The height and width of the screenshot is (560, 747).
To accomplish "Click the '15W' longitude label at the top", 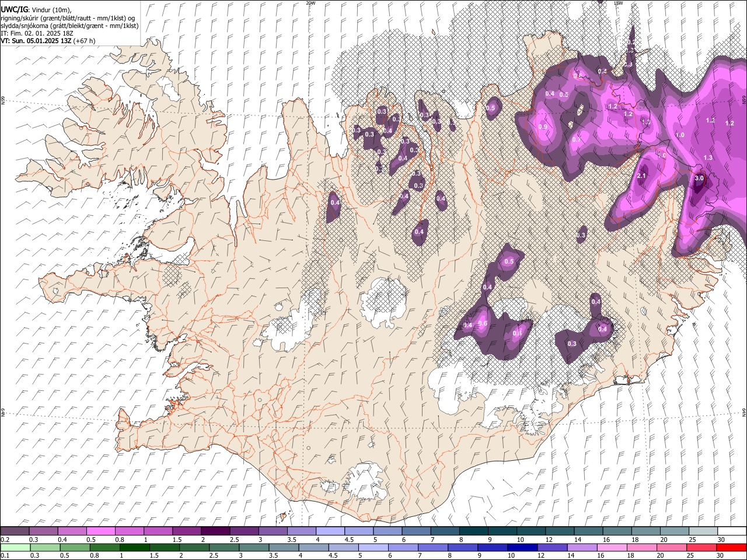I will point(618,3).
